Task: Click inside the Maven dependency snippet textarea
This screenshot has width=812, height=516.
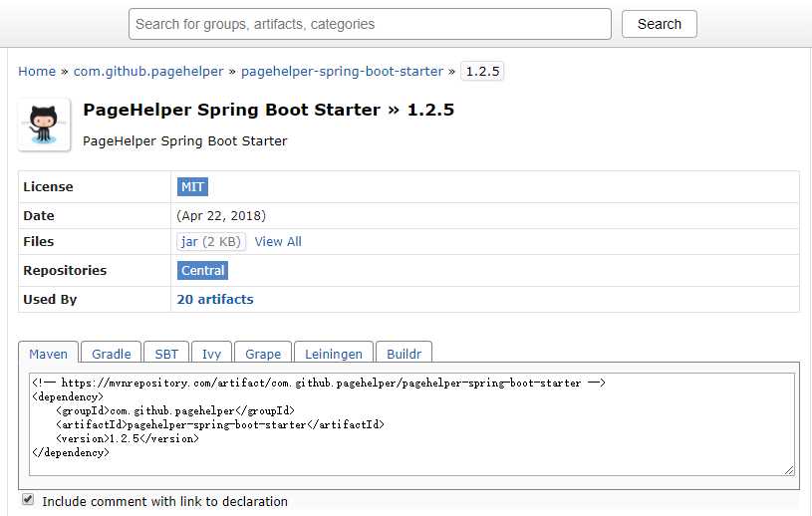Action: click(411, 424)
